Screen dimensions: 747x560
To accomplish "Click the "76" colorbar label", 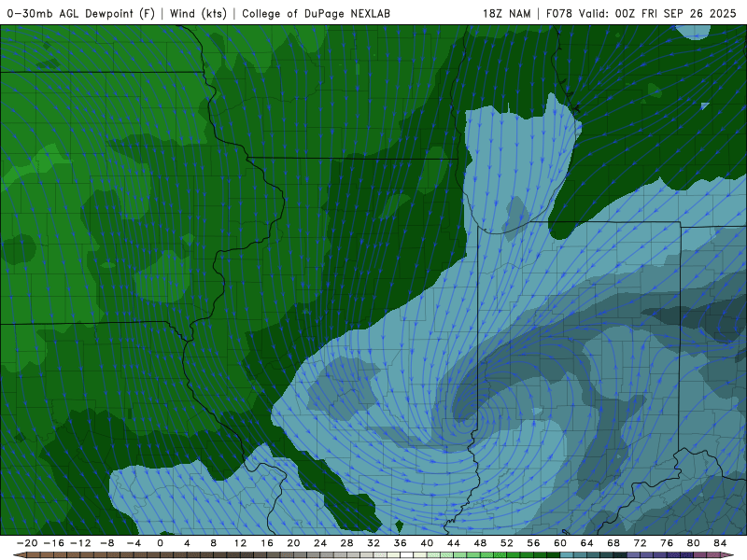I will pyautogui.click(x=667, y=543).
